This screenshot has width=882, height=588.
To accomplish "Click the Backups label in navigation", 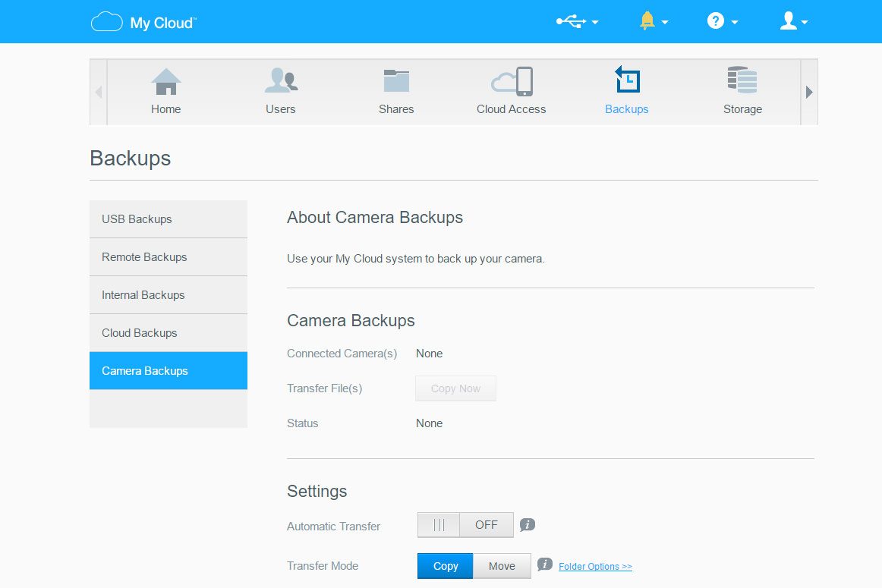I will pyautogui.click(x=627, y=109).
